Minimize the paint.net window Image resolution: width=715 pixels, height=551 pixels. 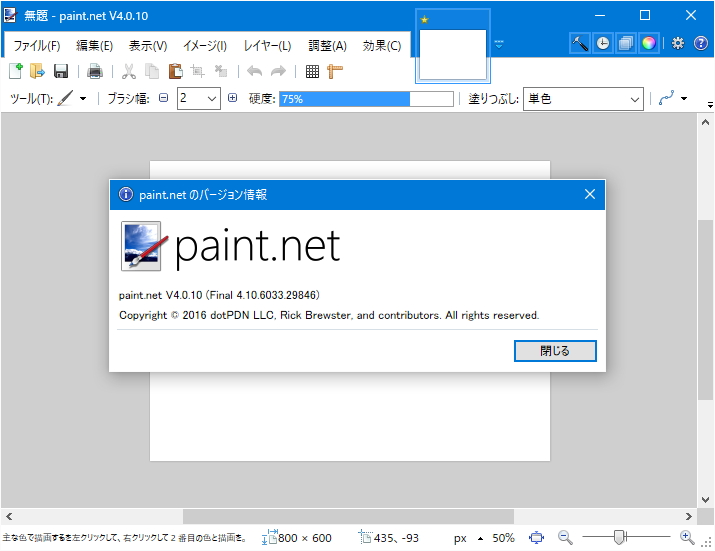click(x=600, y=16)
